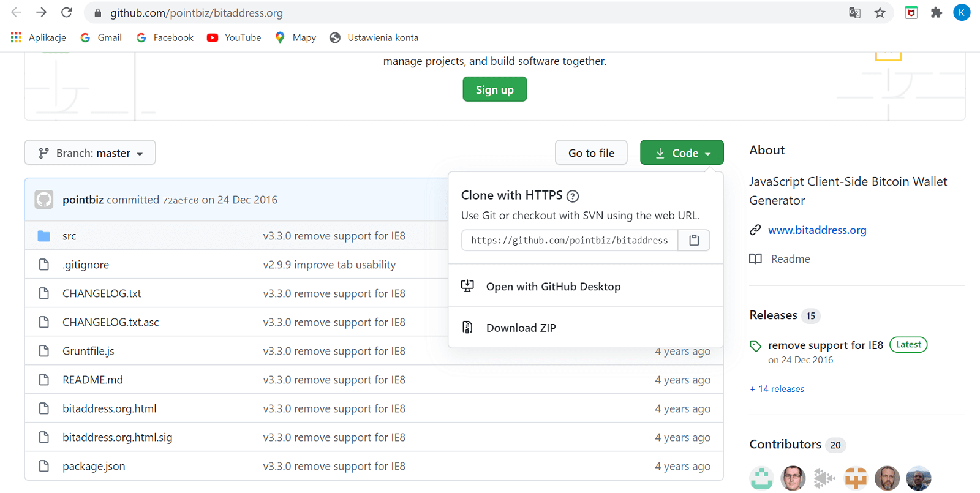The image size is (980, 493).
Task: Click the src folder icon
Action: point(44,236)
